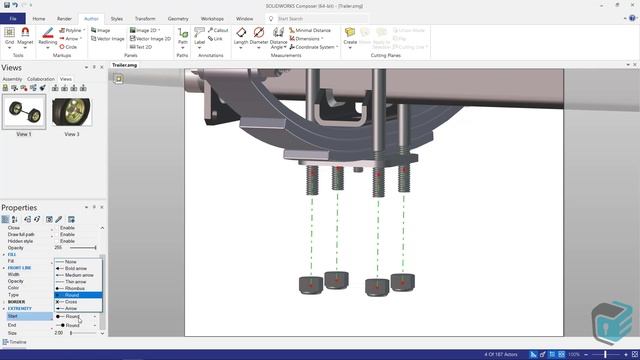Image resolution: width=640 pixels, height=360 pixels.
Task: Select the Diameter measurement tool
Action: point(259,33)
